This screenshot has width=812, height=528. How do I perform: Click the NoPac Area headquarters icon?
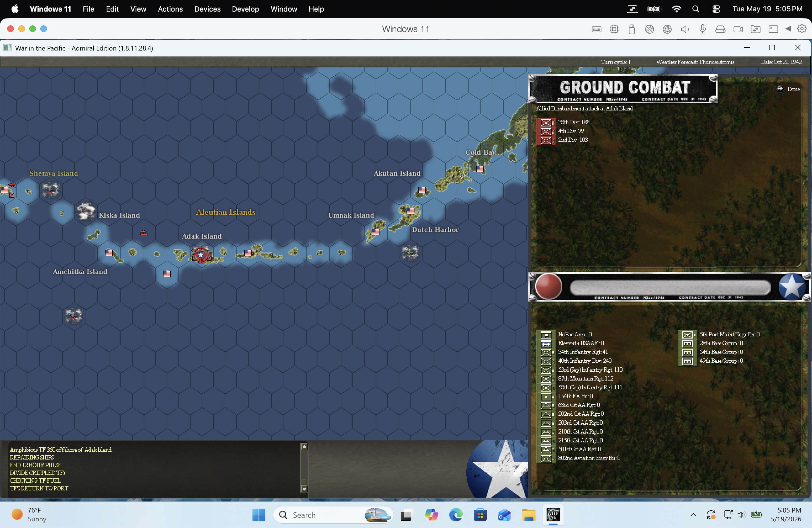pos(546,335)
